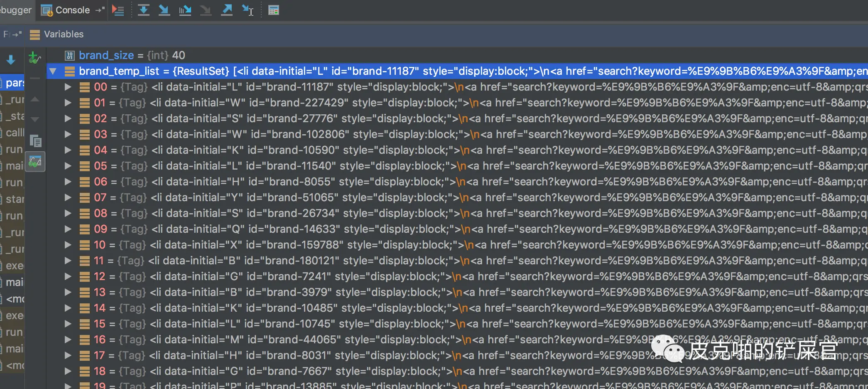Screen dimensions: 868x389
Task: Expand item 10 brand-159788
Action: [x=68, y=245]
